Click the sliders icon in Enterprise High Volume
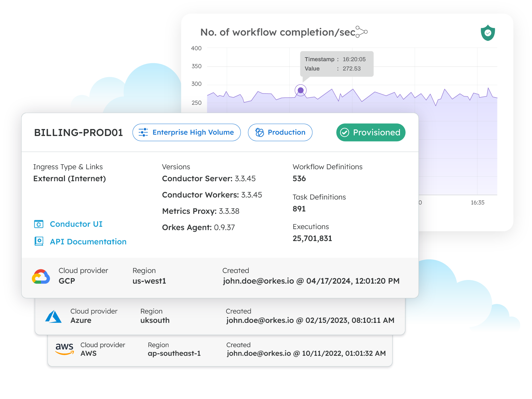Viewport: 532px width, 399px height. (143, 132)
